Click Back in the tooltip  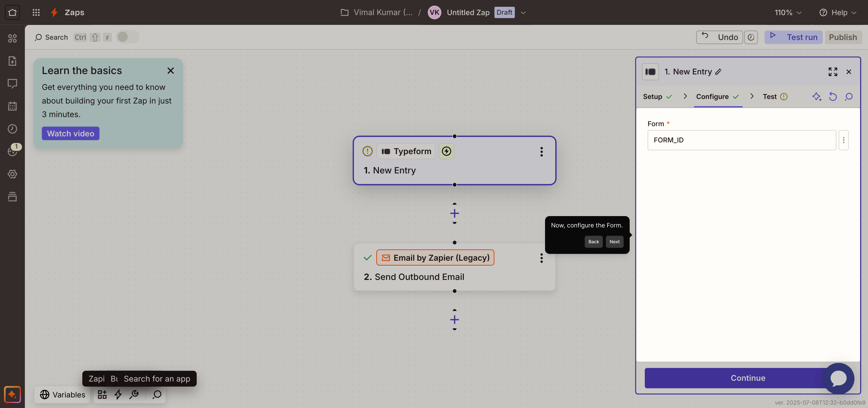593,242
